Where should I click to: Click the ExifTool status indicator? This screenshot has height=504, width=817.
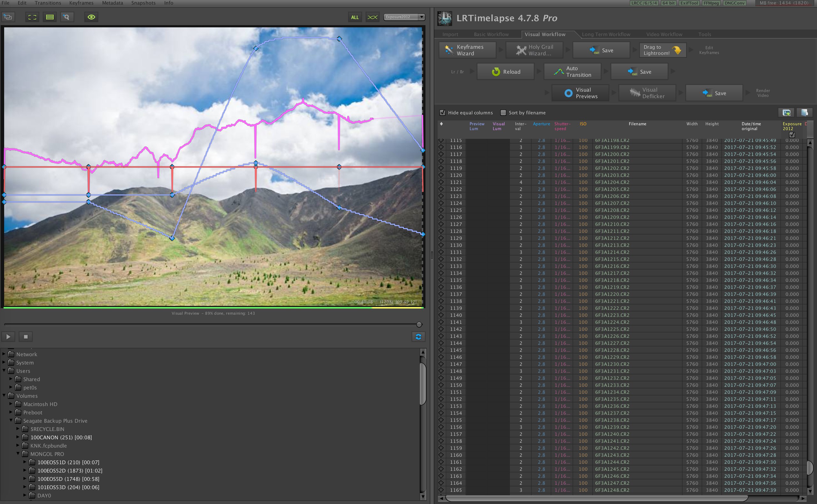click(x=689, y=3)
